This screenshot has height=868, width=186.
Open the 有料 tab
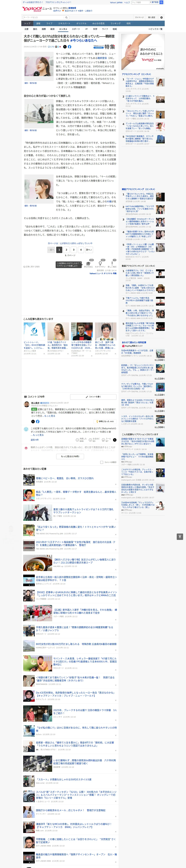128,24
